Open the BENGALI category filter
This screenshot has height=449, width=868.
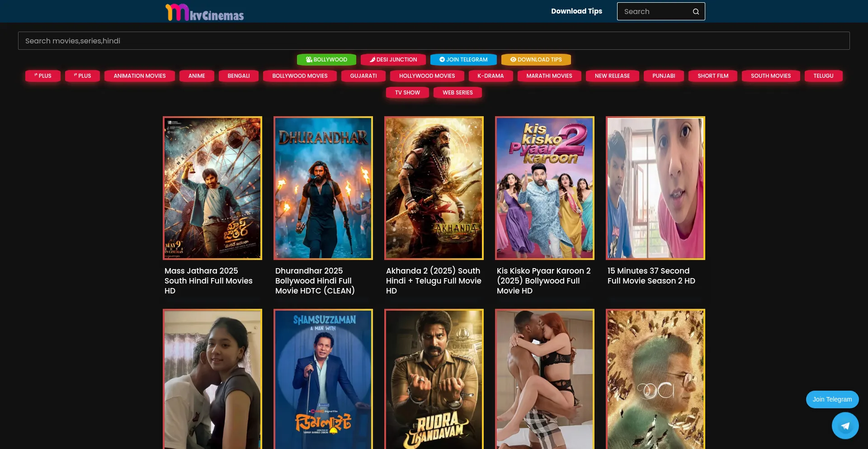click(238, 76)
